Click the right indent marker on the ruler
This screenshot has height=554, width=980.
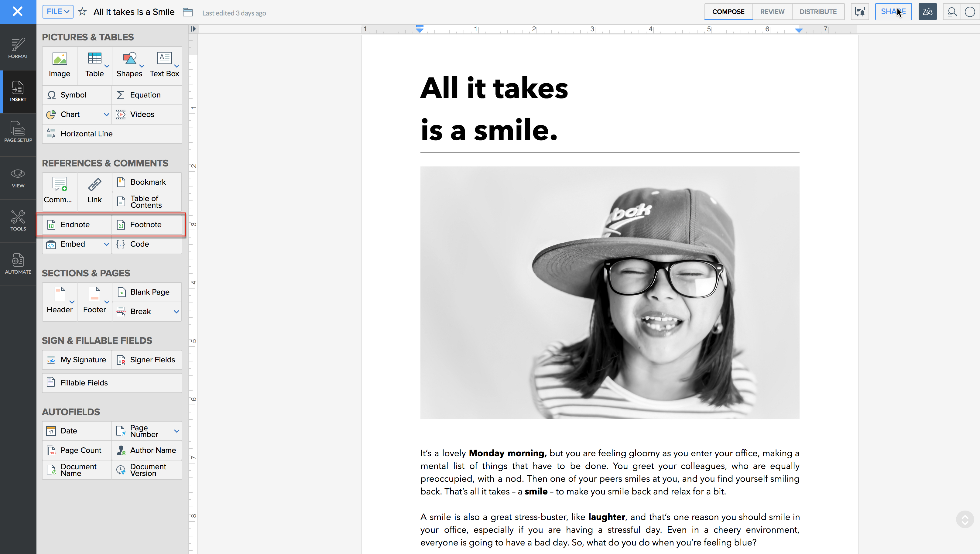coord(799,30)
